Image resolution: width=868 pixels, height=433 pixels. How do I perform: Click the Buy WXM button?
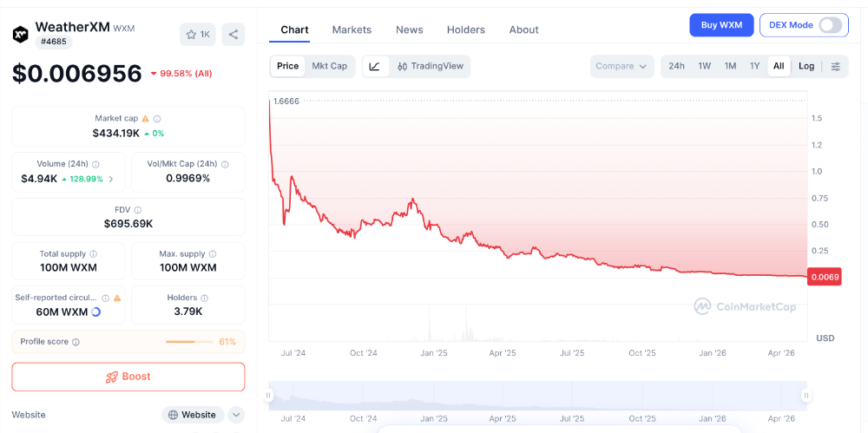coord(721,25)
